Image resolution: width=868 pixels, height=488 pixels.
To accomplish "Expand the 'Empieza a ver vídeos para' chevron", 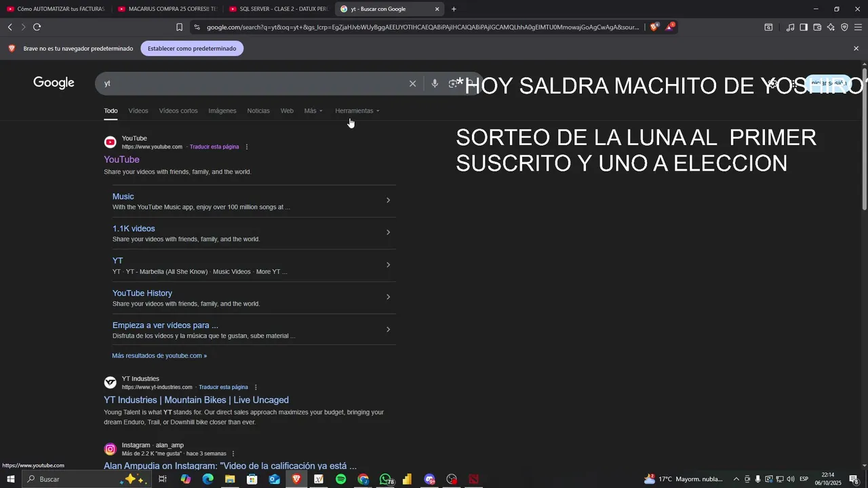I will pyautogui.click(x=388, y=329).
